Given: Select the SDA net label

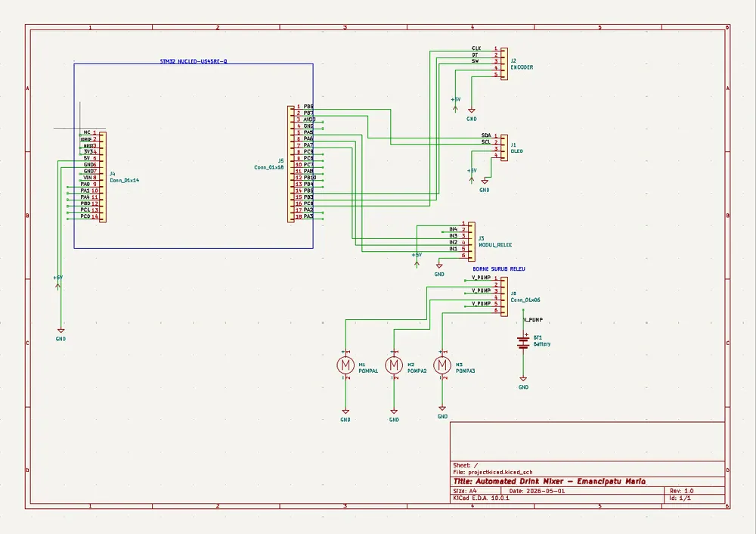Looking at the screenshot, I should 486,135.
